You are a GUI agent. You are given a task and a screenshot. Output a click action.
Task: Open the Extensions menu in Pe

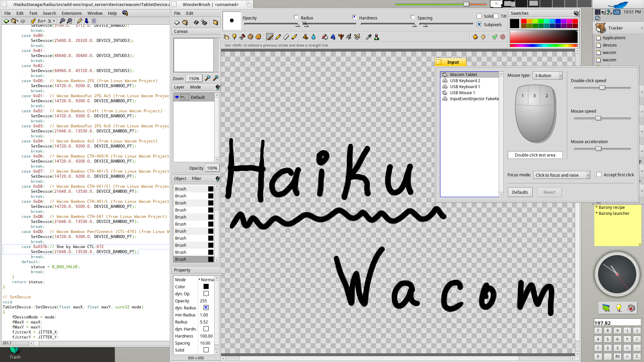(x=71, y=13)
